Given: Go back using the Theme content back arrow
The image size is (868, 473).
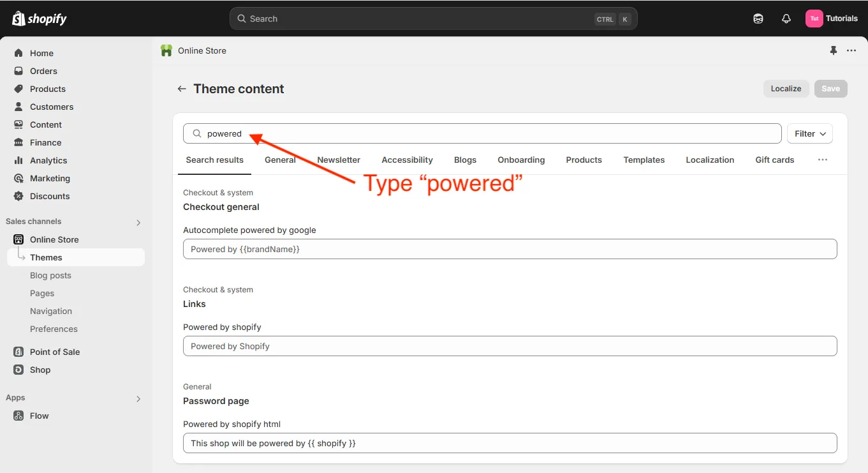Looking at the screenshot, I should [x=181, y=89].
